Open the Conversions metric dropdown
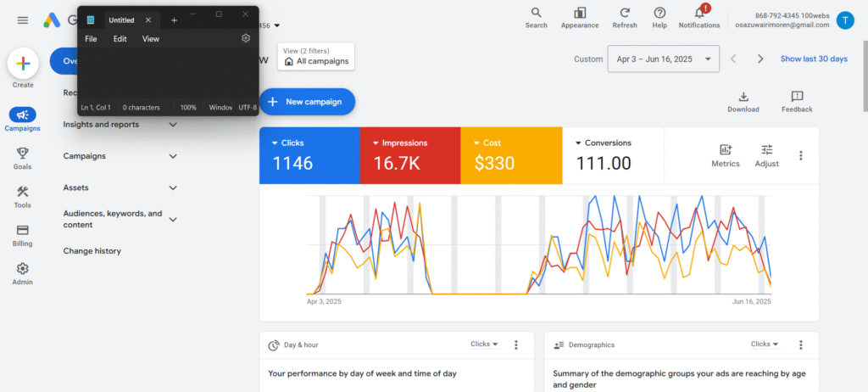This screenshot has height=392, width=868. (579, 143)
